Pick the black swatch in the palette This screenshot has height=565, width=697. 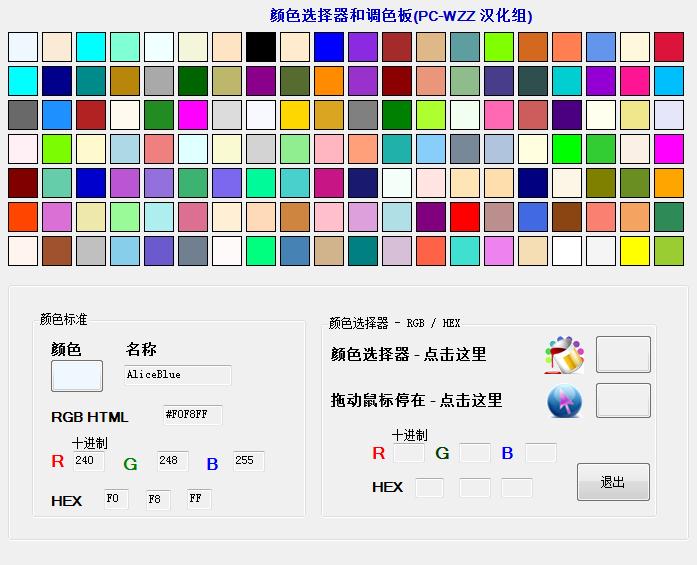point(261,47)
